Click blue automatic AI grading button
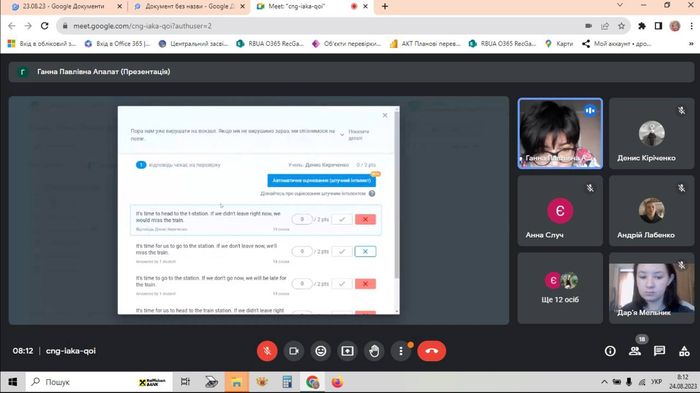The image size is (700, 393). click(x=321, y=180)
